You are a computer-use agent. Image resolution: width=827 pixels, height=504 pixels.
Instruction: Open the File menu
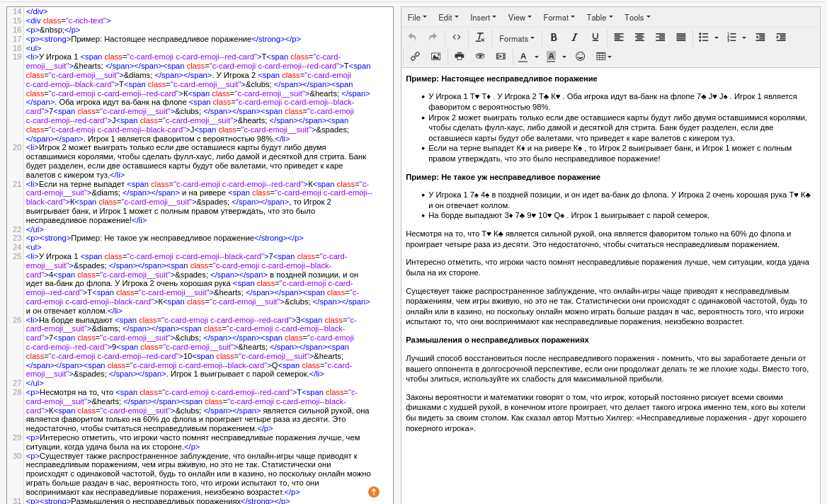click(416, 18)
